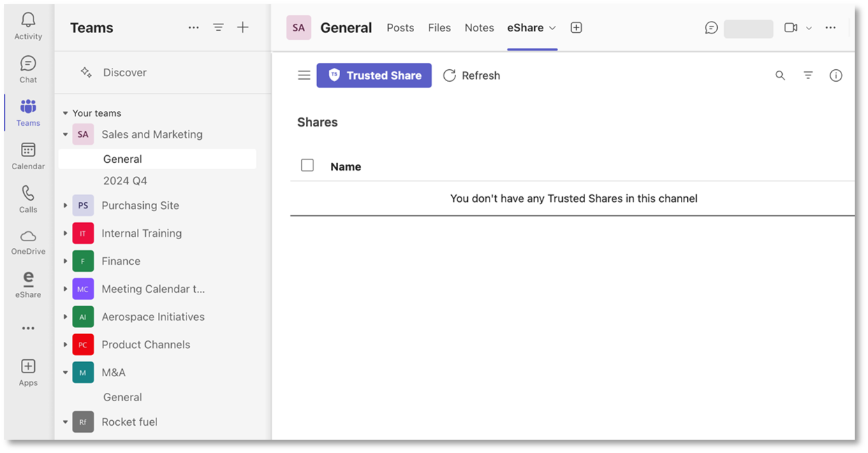868x453 pixels.
Task: Switch to the Files tab
Action: (x=439, y=28)
